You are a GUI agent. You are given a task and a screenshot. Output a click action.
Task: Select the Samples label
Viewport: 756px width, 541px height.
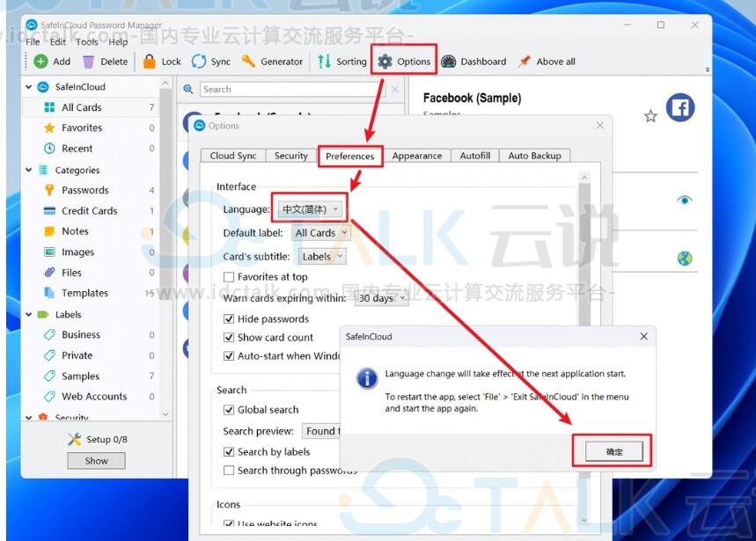[x=91, y=377]
